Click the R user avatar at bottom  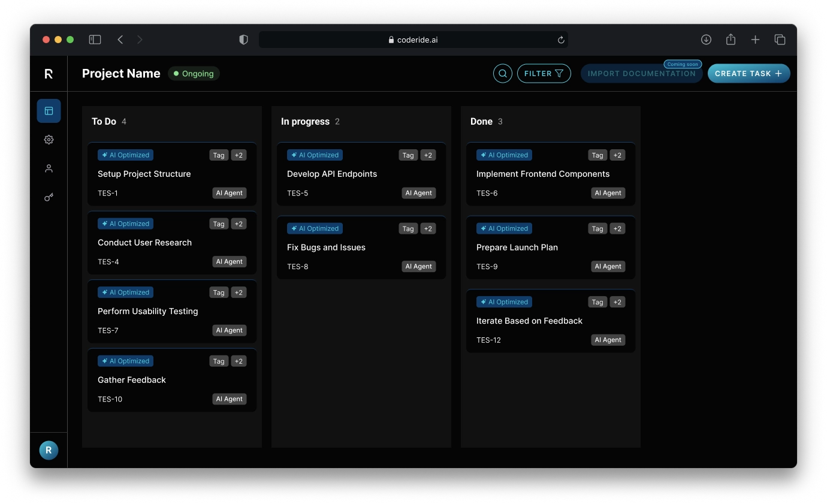click(x=49, y=450)
